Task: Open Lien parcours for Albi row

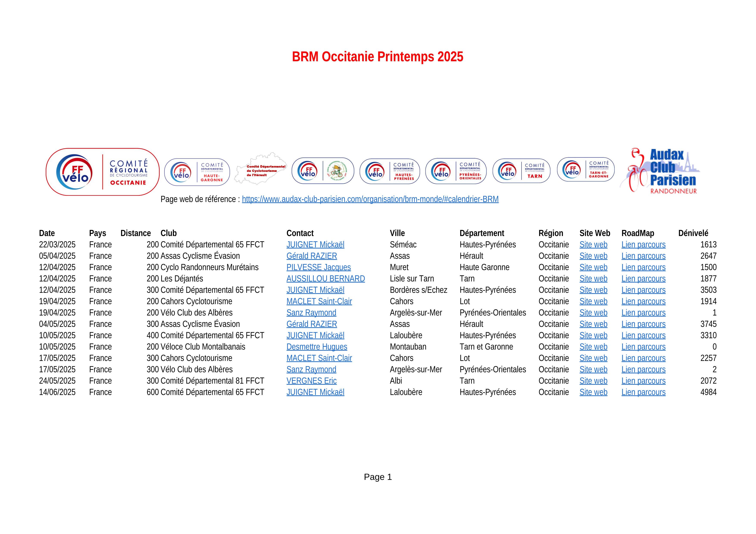Action: [643, 381]
